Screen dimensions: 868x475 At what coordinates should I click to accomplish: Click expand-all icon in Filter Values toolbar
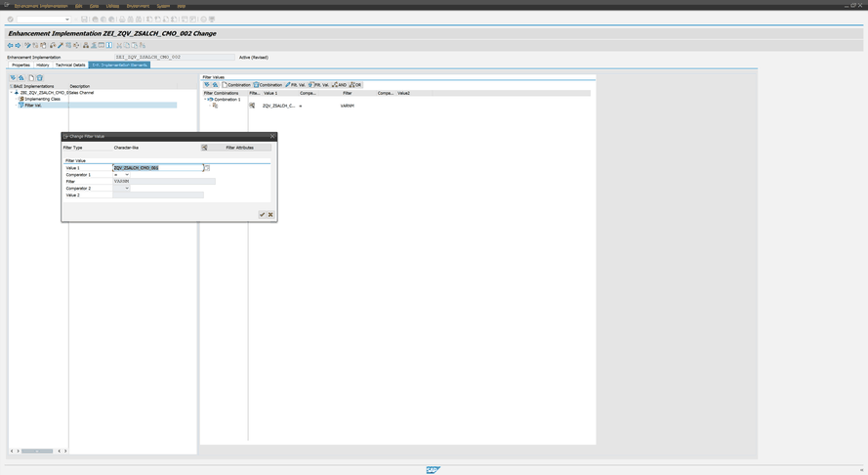(x=207, y=85)
